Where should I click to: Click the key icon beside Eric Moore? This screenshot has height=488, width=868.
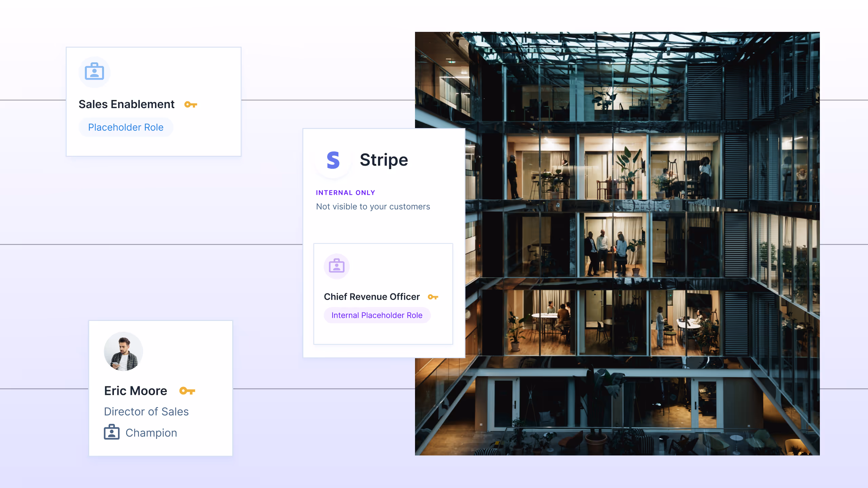pyautogui.click(x=187, y=391)
